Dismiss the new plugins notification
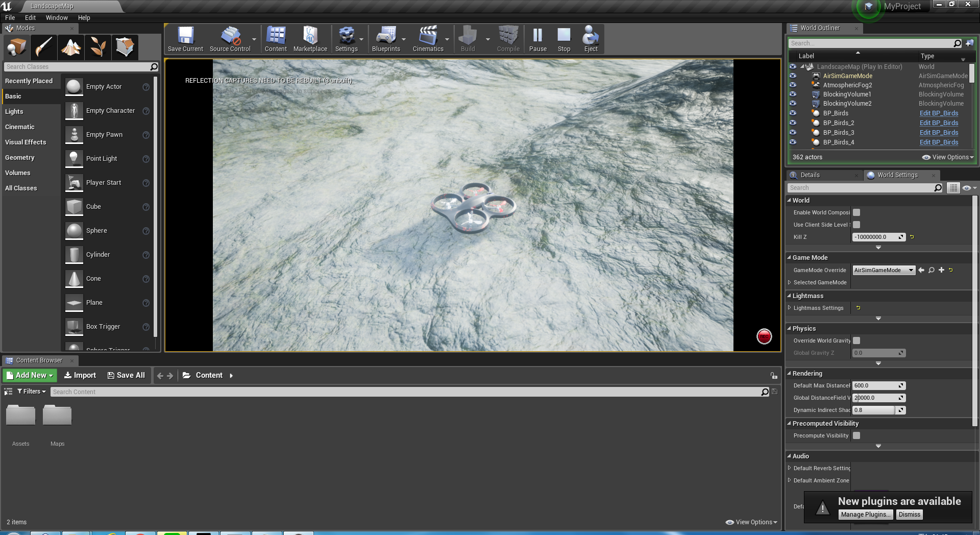Viewport: 980px width, 535px height. (x=910, y=515)
